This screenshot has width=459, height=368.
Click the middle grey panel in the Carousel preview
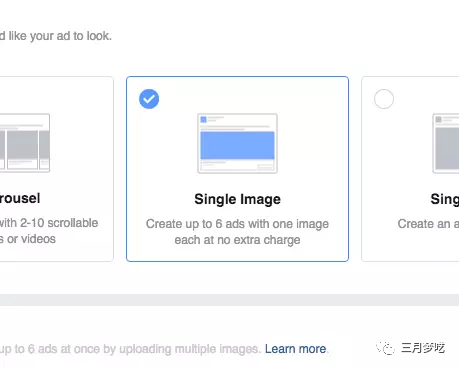tap(23, 145)
